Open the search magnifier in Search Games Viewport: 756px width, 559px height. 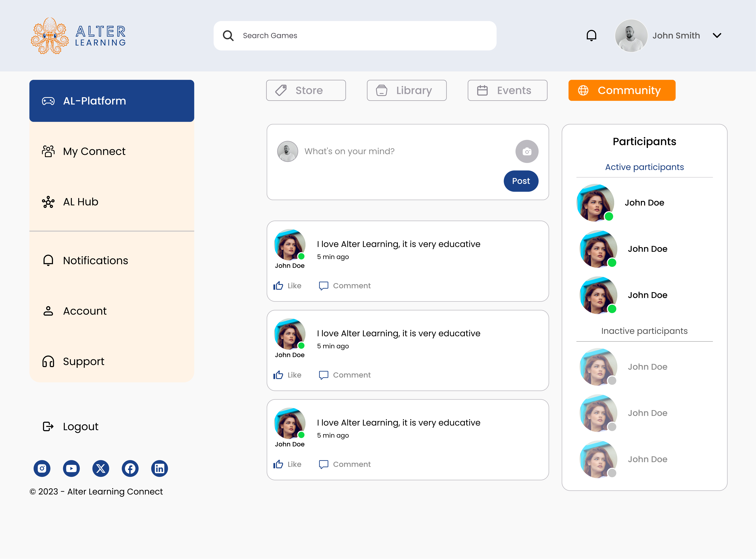228,35
